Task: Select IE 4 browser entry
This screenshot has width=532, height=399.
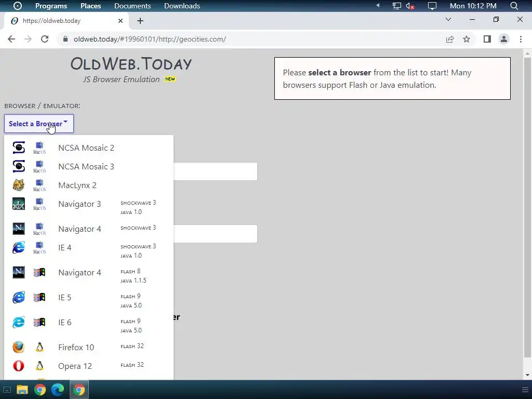Action: (x=88, y=250)
